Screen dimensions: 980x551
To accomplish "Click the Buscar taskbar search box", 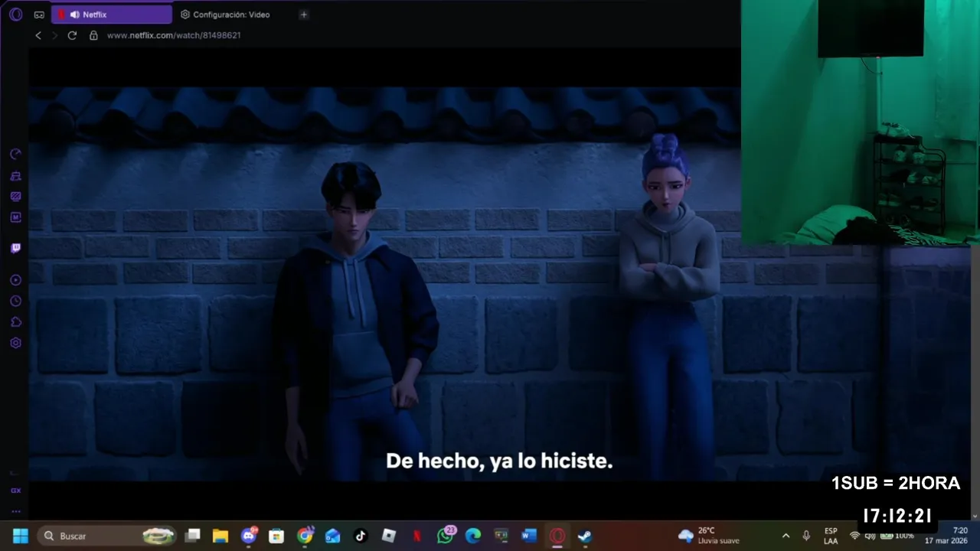I will click(107, 536).
